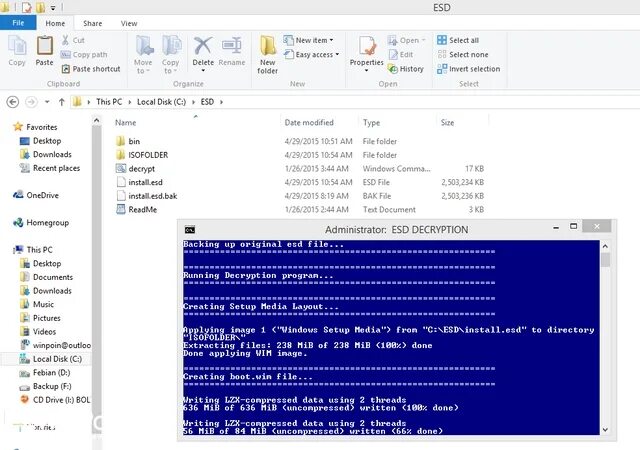Image resolution: width=640 pixels, height=450 pixels.
Task: Click the ESD DECRYPTION window system icon
Action: [x=189, y=229]
